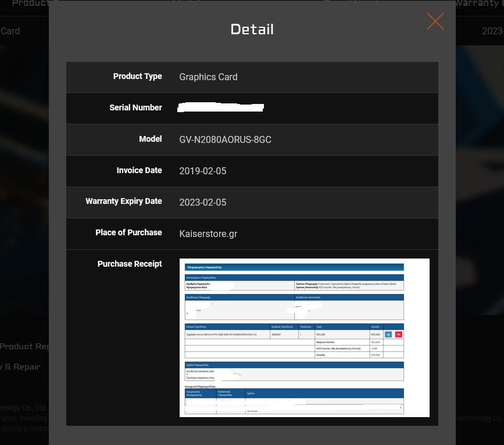The height and width of the screenshot is (445, 504).
Task: Click the red return icon in the receipt
Action: click(x=399, y=335)
